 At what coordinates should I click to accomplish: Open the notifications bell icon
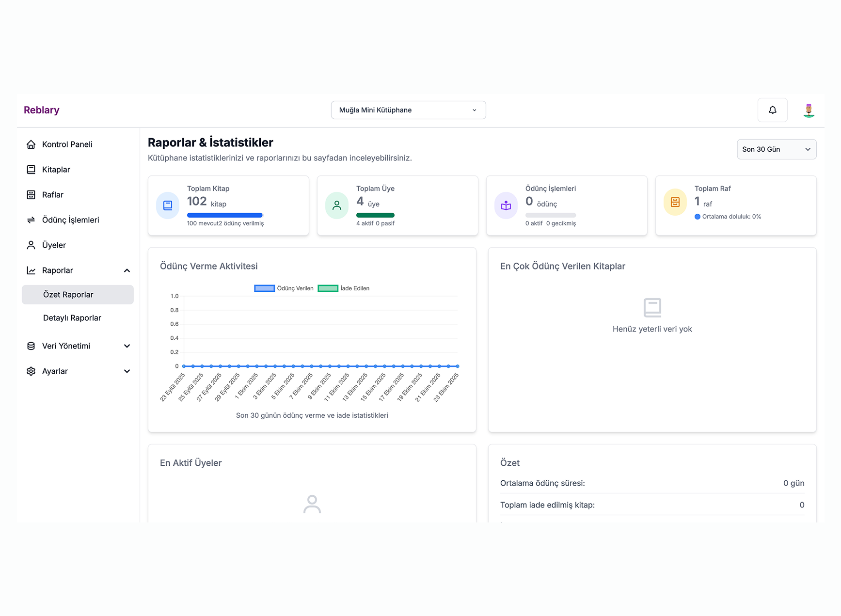772,110
